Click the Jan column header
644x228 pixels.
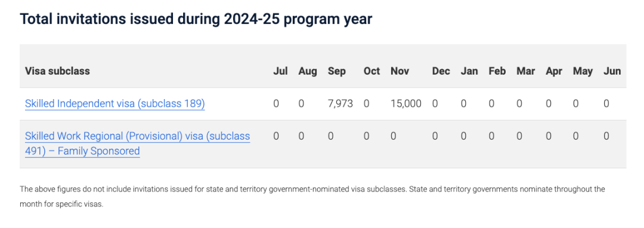[469, 71]
